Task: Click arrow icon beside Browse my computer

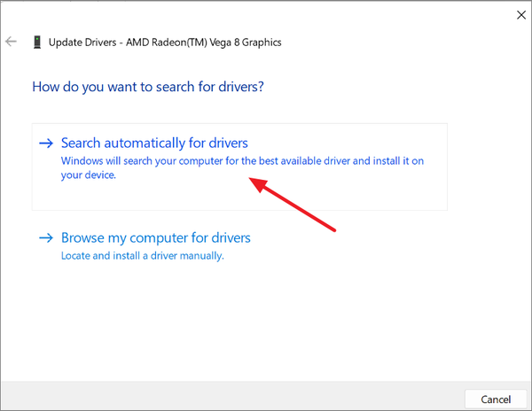Action: click(46, 238)
